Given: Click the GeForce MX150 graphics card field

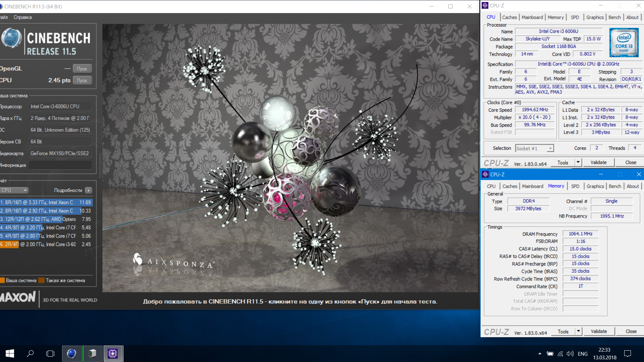Looking at the screenshot, I should [60, 153].
